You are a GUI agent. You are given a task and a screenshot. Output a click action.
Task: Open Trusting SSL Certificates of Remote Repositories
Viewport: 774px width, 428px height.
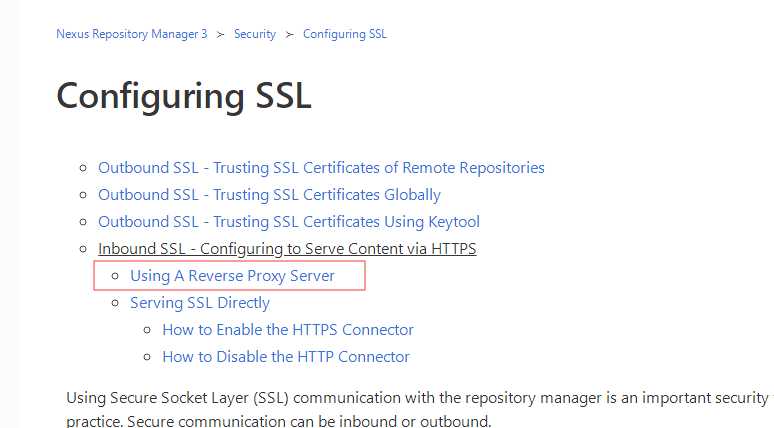pyautogui.click(x=321, y=168)
